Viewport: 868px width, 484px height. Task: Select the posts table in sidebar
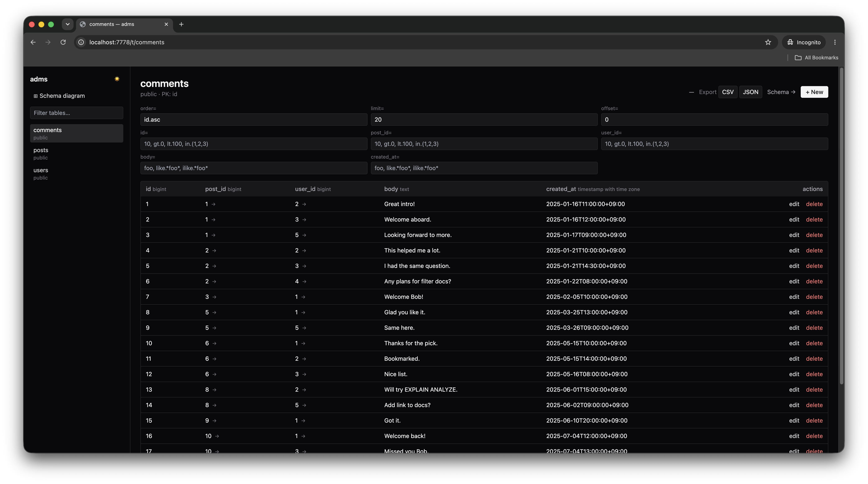tap(76, 153)
